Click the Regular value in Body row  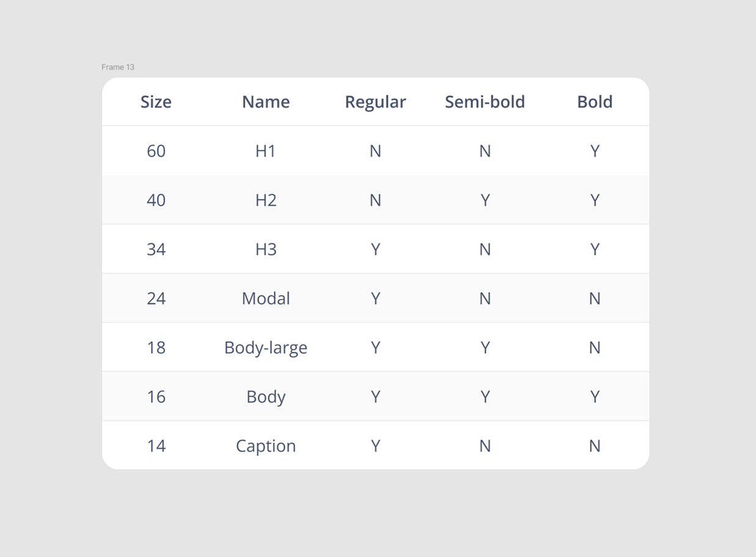coord(375,397)
